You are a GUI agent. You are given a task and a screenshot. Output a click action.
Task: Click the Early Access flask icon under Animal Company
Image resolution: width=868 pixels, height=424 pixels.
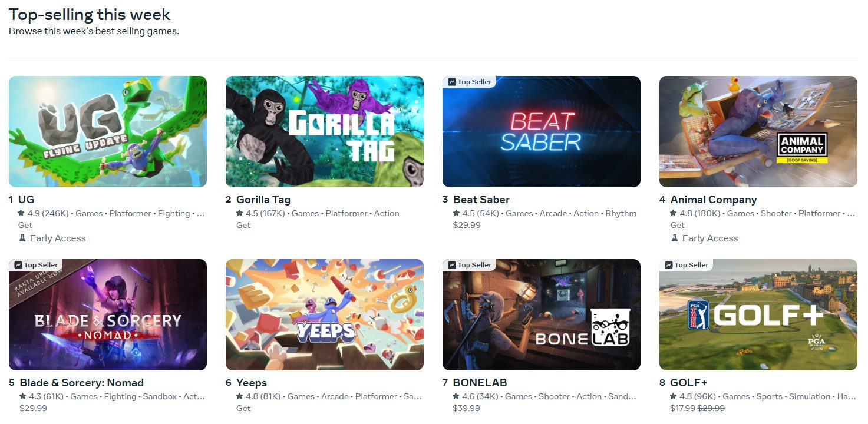[x=675, y=238]
